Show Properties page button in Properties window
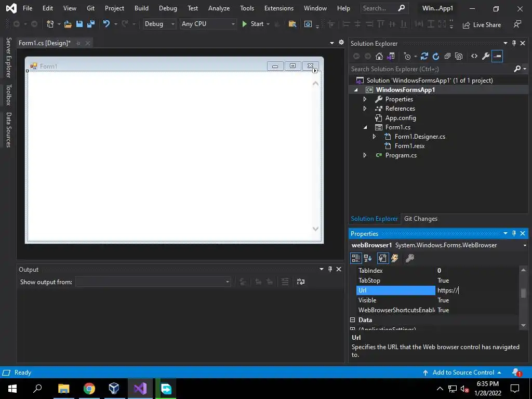The image size is (532, 399). pyautogui.click(x=382, y=258)
